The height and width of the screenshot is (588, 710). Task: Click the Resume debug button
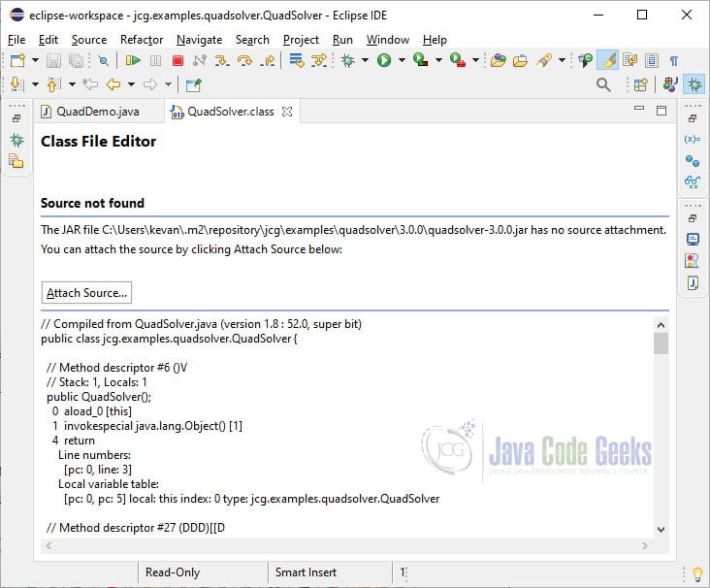pyautogui.click(x=133, y=60)
